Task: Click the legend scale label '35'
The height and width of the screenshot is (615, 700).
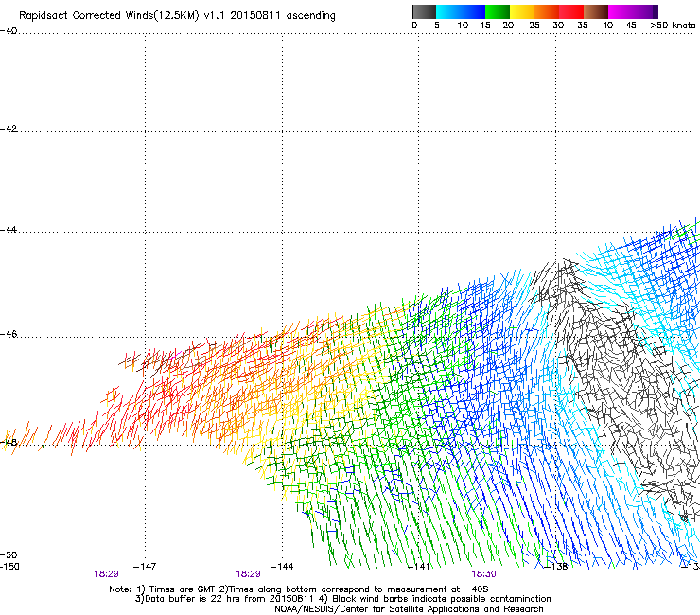Action: pos(583,26)
